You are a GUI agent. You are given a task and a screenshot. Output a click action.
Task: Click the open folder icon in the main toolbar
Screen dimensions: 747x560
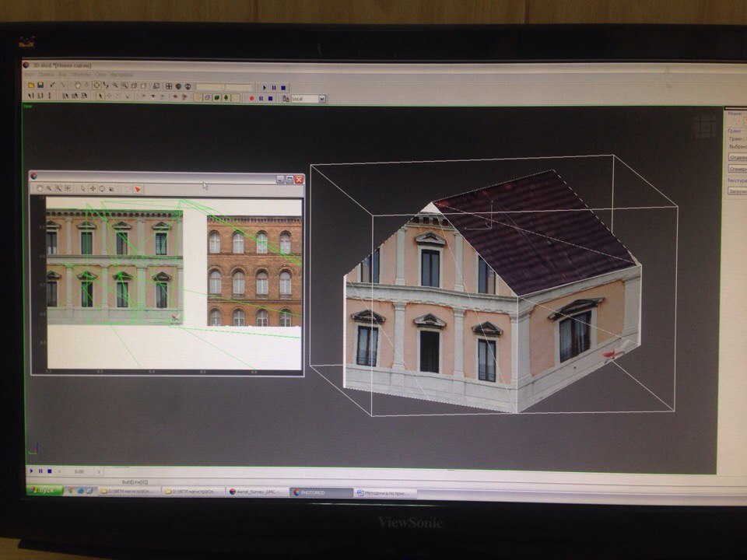click(31, 86)
